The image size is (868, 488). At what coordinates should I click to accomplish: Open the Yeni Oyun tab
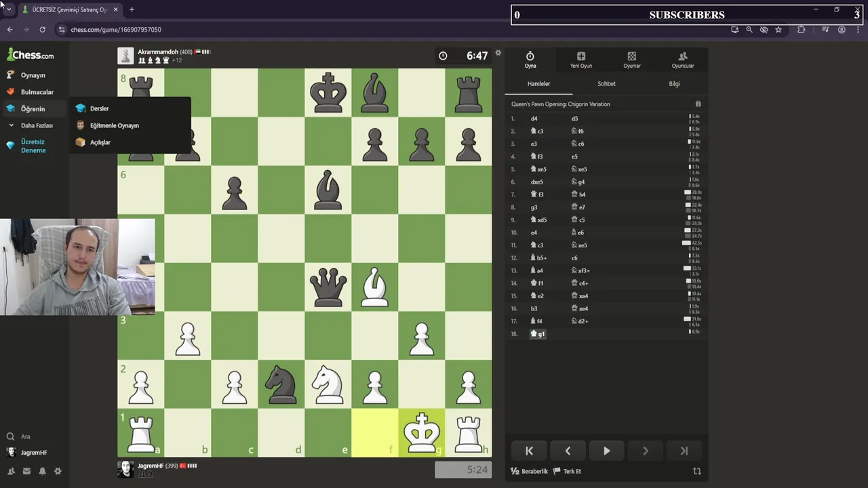(x=581, y=60)
